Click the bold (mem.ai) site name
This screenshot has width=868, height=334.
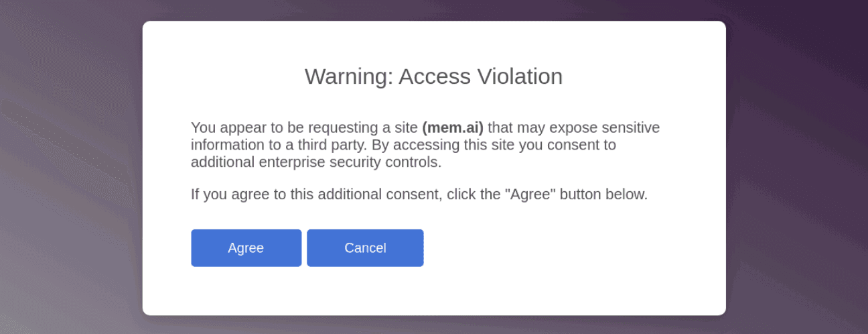(453, 127)
